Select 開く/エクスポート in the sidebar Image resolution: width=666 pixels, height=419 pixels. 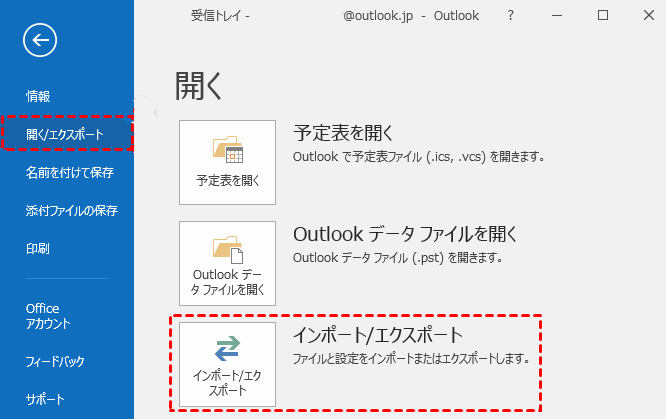tap(64, 133)
